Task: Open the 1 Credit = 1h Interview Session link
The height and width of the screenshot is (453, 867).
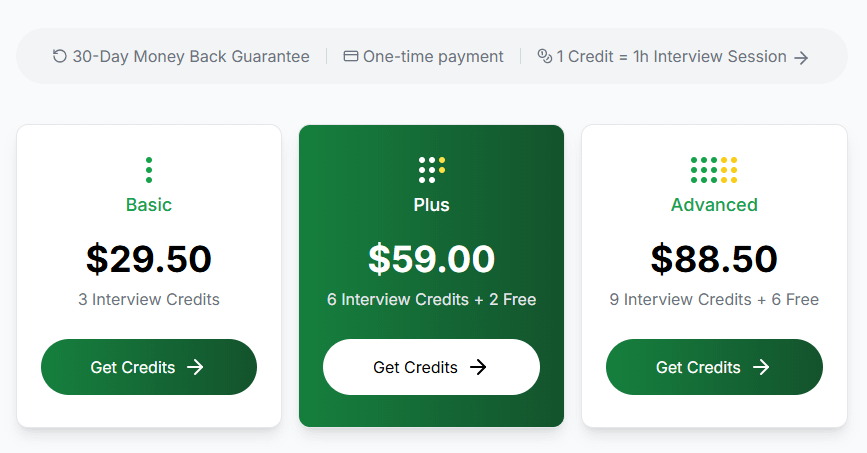Action: pyautogui.click(x=671, y=57)
